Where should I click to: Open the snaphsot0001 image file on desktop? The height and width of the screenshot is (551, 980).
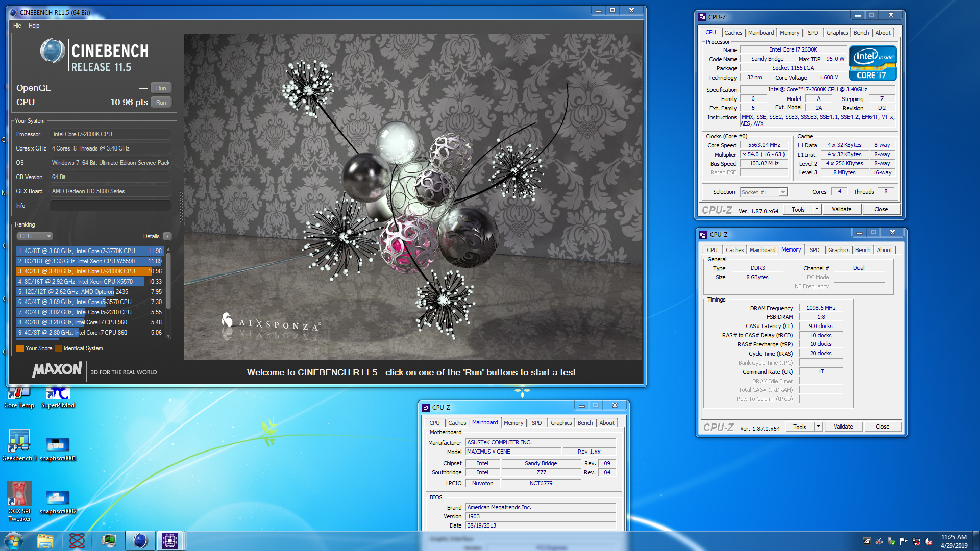click(58, 449)
